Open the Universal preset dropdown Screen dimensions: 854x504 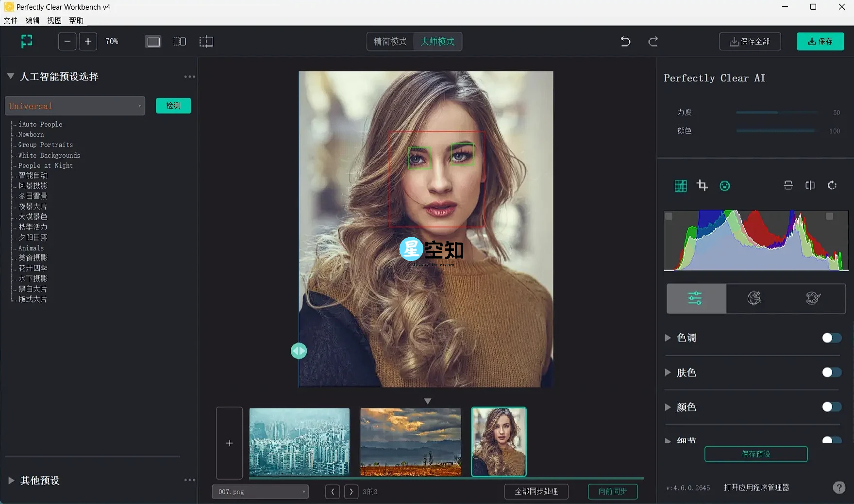[75, 106]
